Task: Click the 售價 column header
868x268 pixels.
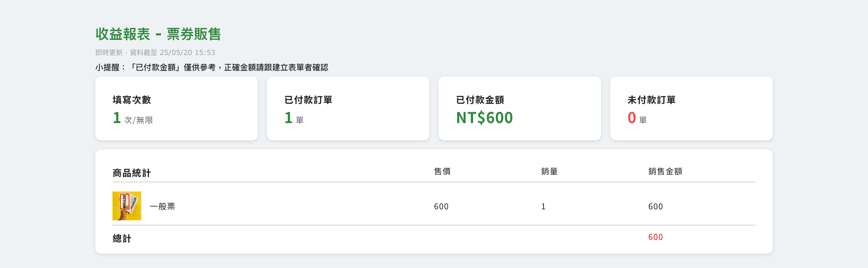Action: (442, 171)
